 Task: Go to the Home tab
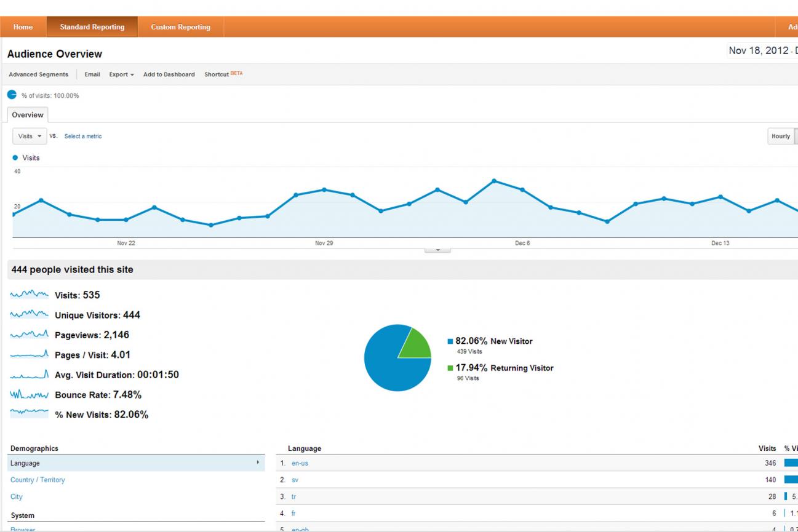tap(23, 27)
